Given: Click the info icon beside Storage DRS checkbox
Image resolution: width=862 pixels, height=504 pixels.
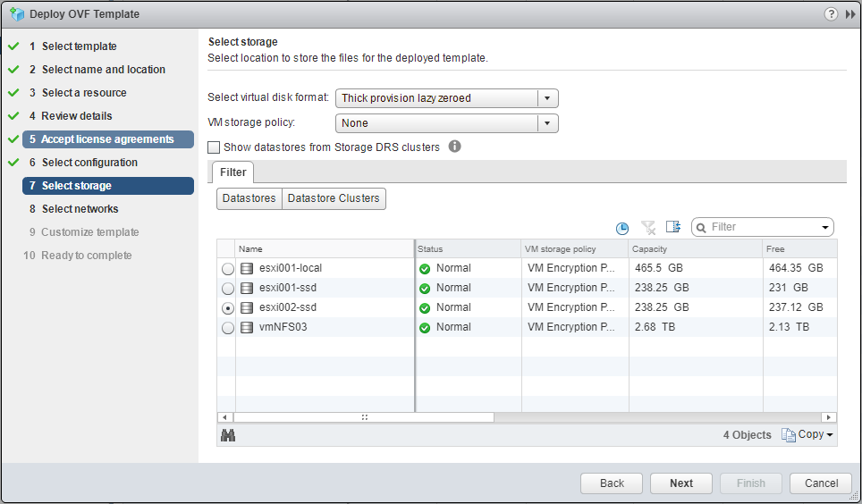Looking at the screenshot, I should (x=454, y=147).
